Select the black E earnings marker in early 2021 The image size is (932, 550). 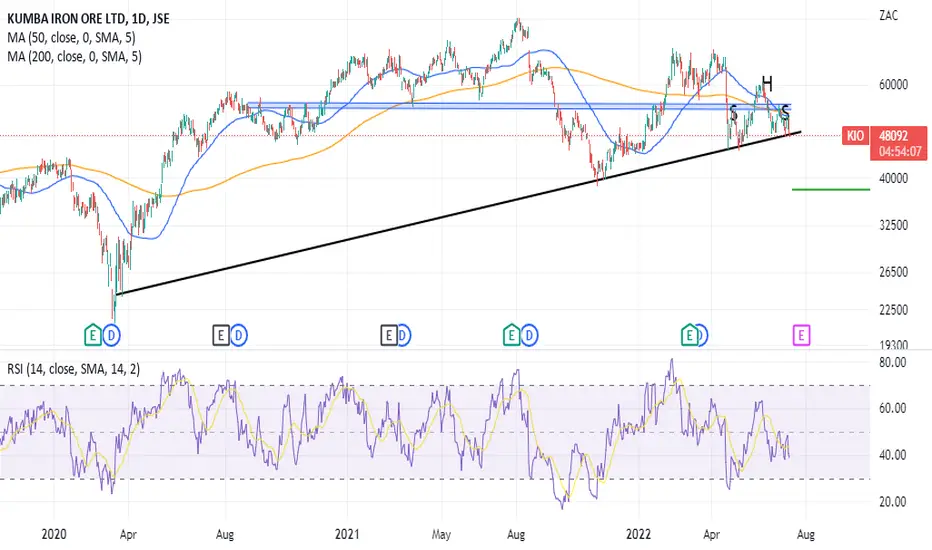coord(389,335)
